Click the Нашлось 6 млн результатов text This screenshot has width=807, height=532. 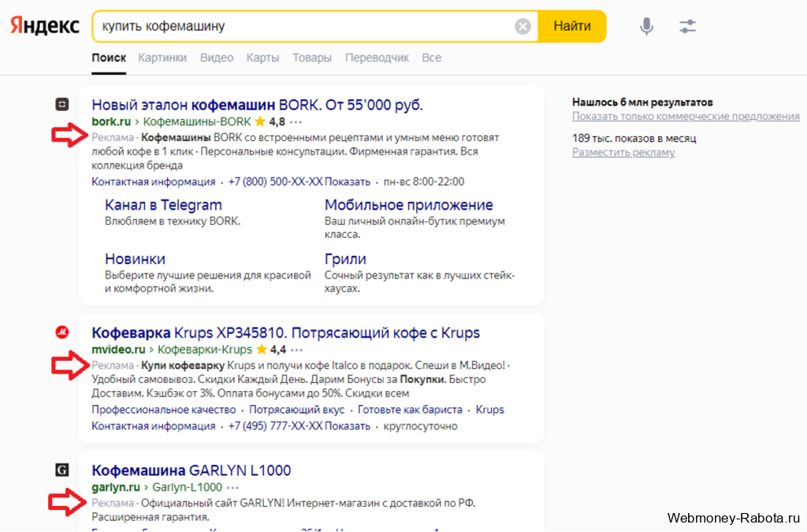(642, 102)
